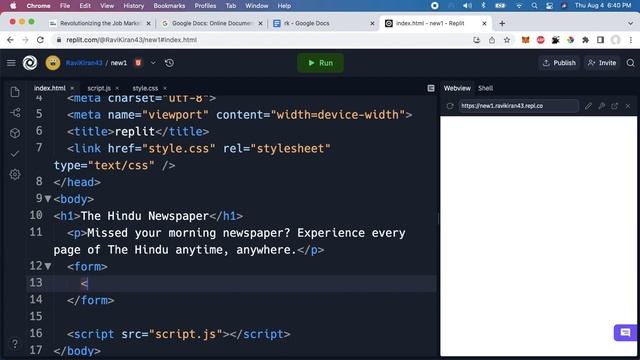The height and width of the screenshot is (360, 640).
Task: Expand the repl name dropdown chevron
Action: (x=153, y=63)
